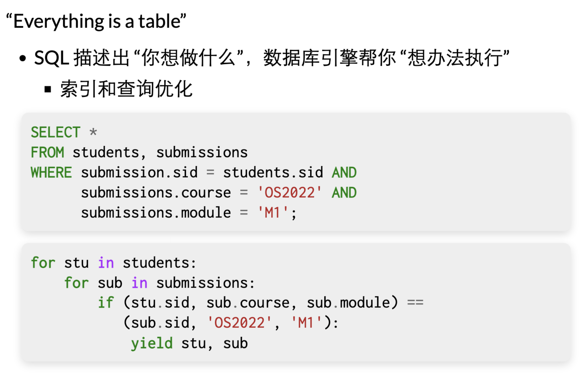Click the SELECT keyword in SQL code

pyautogui.click(x=56, y=133)
